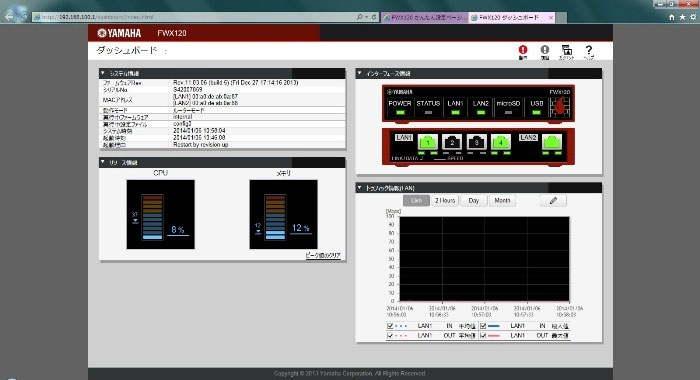Open the gray notice exclamation icon
The image size is (700, 380).
(x=545, y=51)
